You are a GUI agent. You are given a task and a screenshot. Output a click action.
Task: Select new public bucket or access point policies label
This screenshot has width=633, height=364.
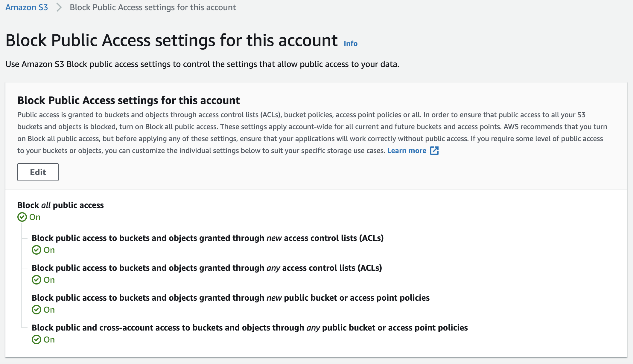click(231, 298)
